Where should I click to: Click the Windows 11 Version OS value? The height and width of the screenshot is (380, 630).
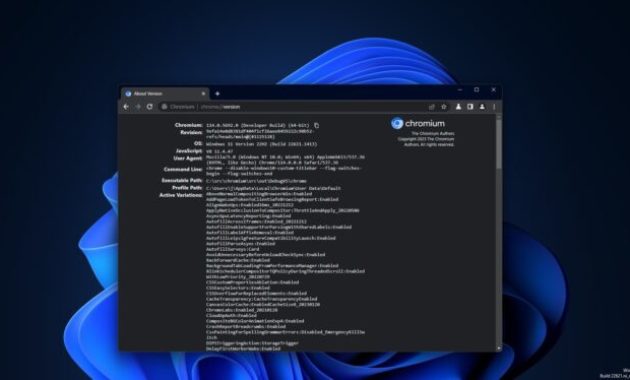[262, 144]
